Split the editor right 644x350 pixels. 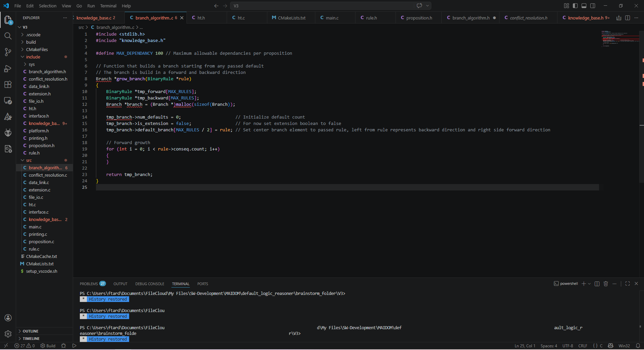click(x=628, y=18)
